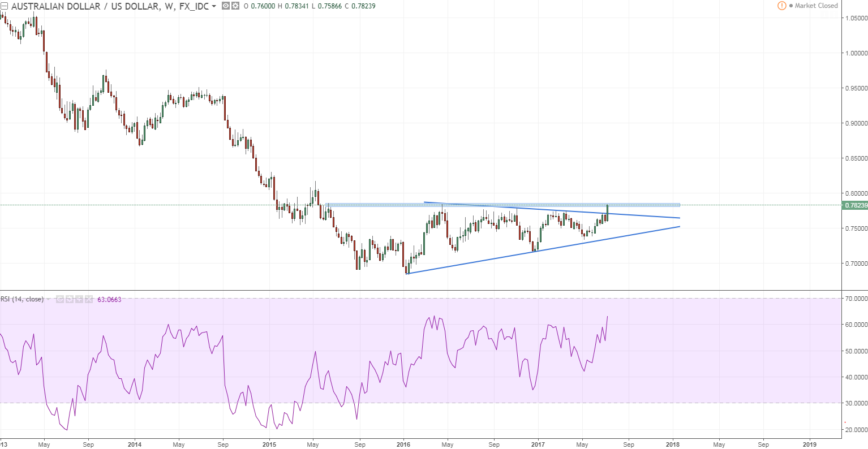Open the AUD/USD symbol title dropdown arrow
The width and height of the screenshot is (868, 449).
[214, 6]
